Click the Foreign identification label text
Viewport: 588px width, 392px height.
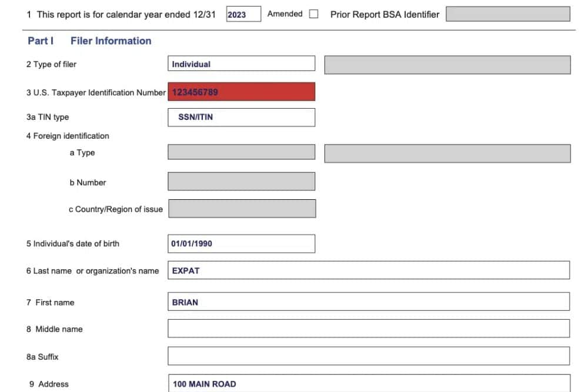coord(68,136)
